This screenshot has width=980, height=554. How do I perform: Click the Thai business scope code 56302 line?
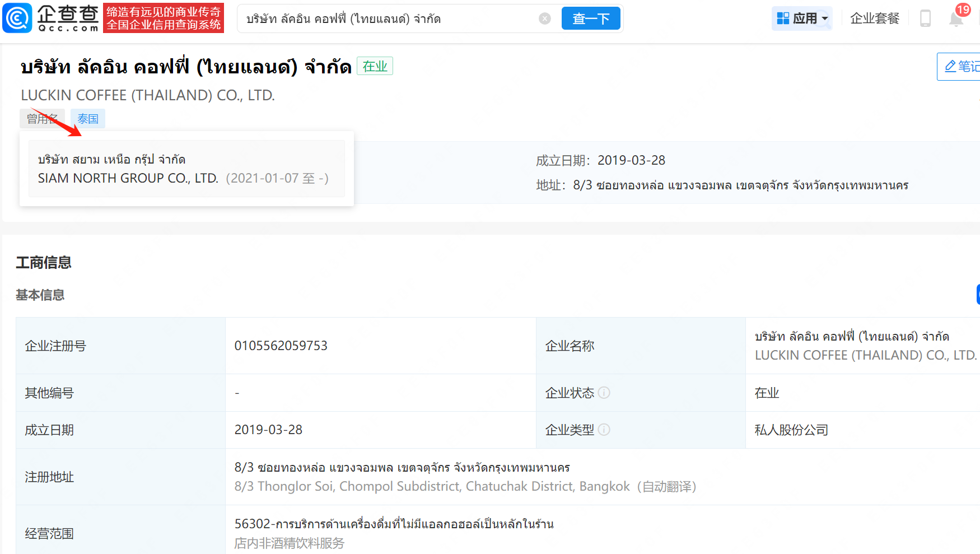(394, 524)
